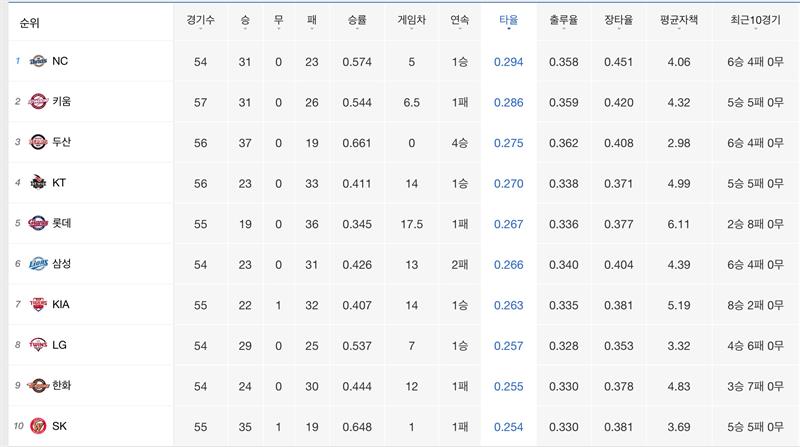Screen dimensions: 800x447
Task: Open SK's 0.254 batting average link
Action: click(508, 425)
